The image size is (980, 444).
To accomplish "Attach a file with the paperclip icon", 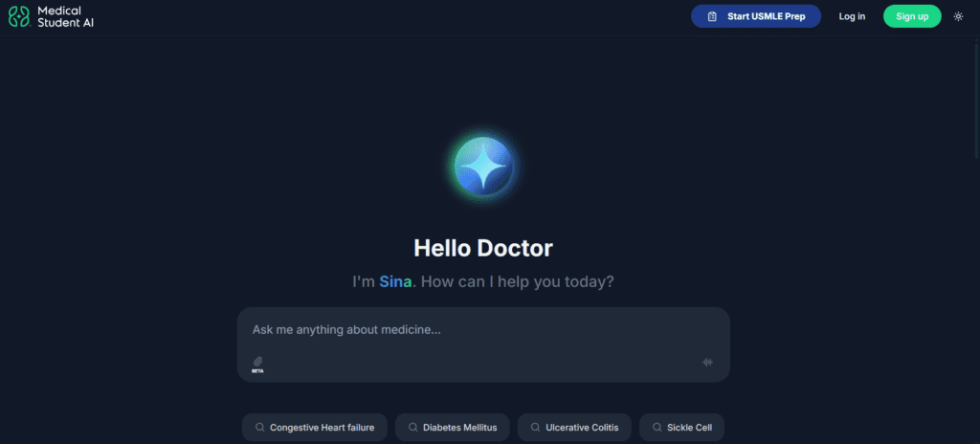I will click(x=257, y=362).
